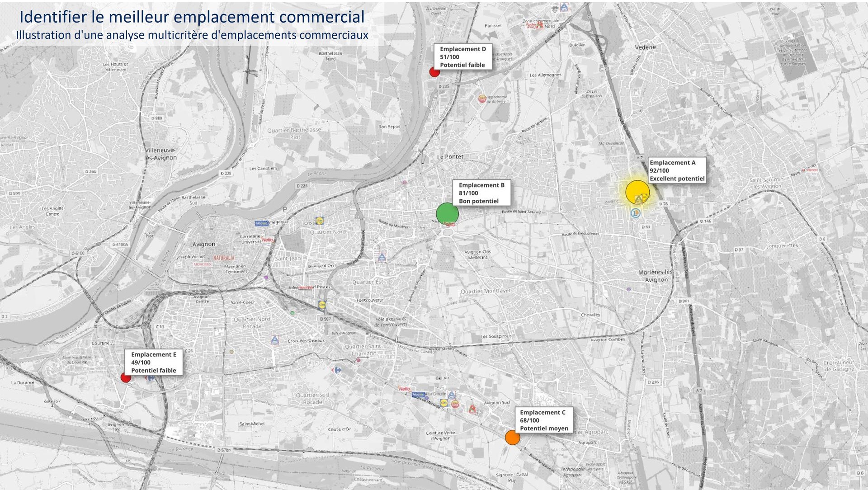This screenshot has width=868, height=490.
Task: Click the 'Quartier Montfavet' label
Action: (485, 291)
